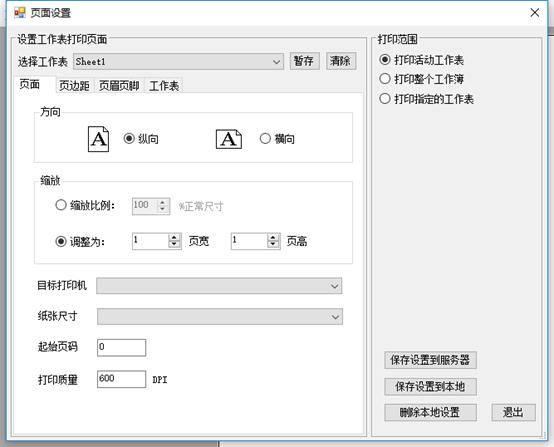This screenshot has height=447, width=554.
Task: Click 删除本地设置 button
Action: point(430,412)
